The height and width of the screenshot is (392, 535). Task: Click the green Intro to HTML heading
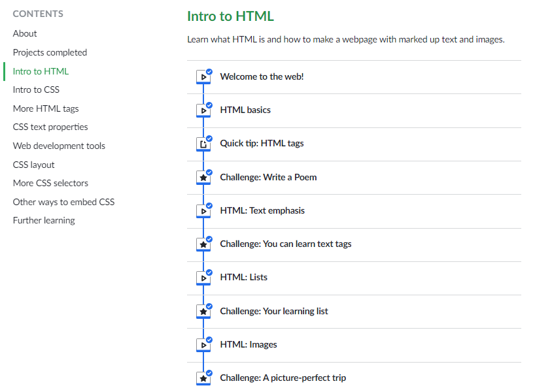tap(230, 16)
